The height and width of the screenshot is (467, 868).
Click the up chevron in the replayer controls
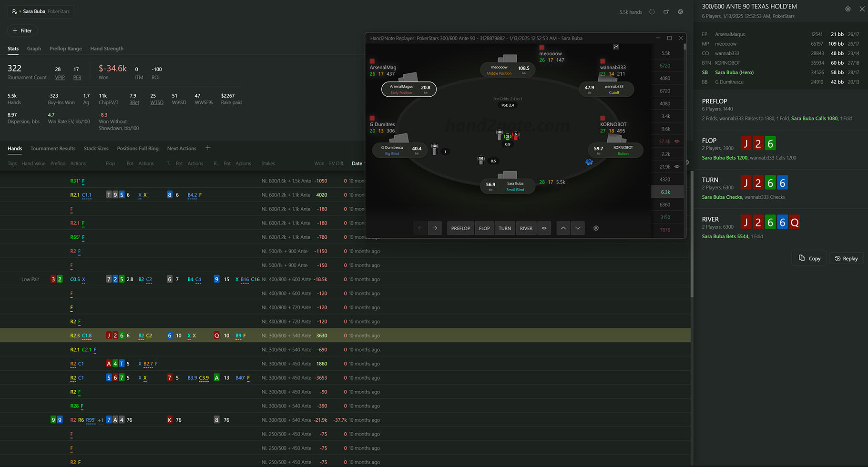click(563, 228)
